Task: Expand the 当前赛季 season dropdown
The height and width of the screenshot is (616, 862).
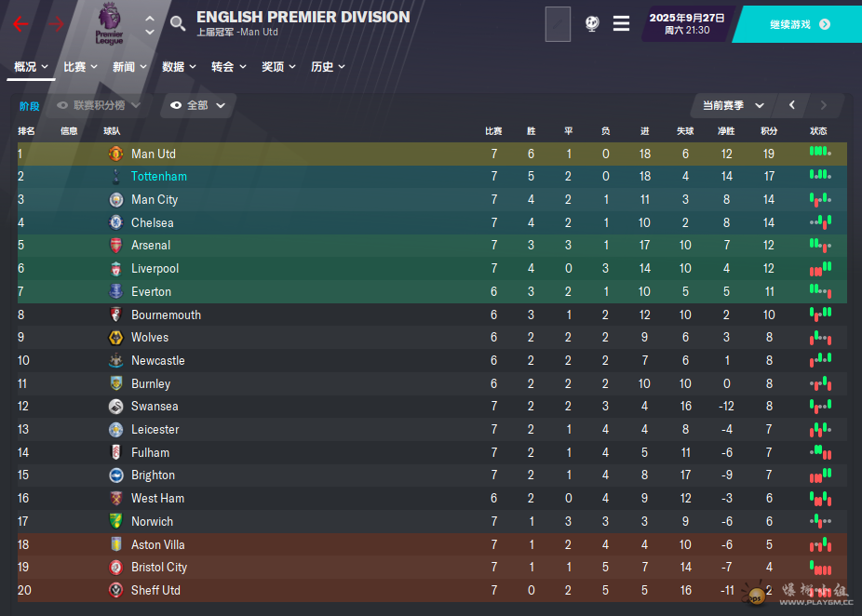Action: (734, 105)
